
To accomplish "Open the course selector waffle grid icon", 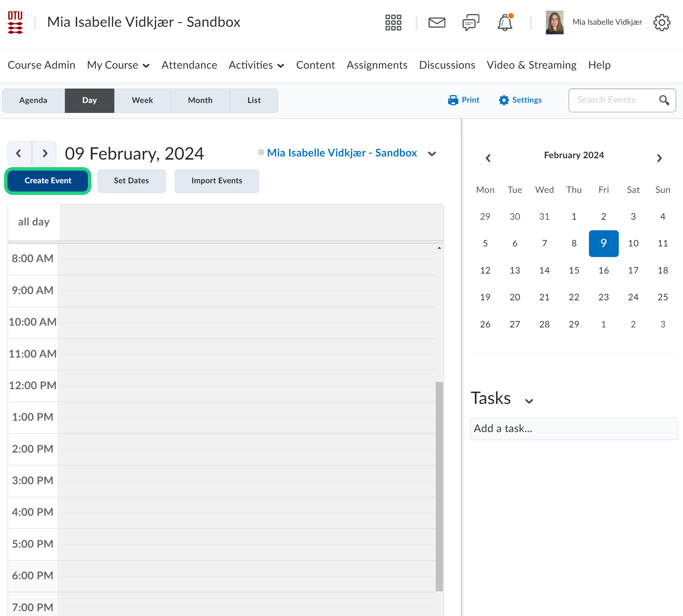I will tap(393, 23).
